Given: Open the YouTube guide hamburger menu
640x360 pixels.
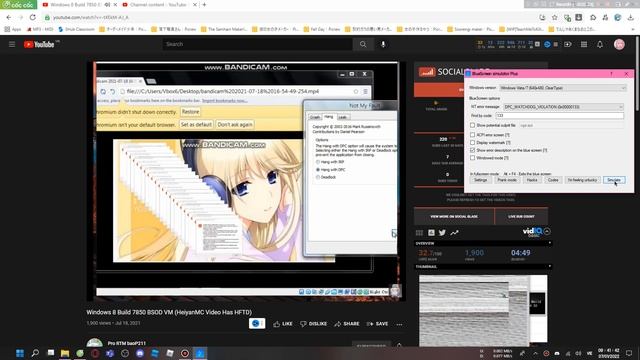Looking at the screenshot, I should [x=12, y=44].
